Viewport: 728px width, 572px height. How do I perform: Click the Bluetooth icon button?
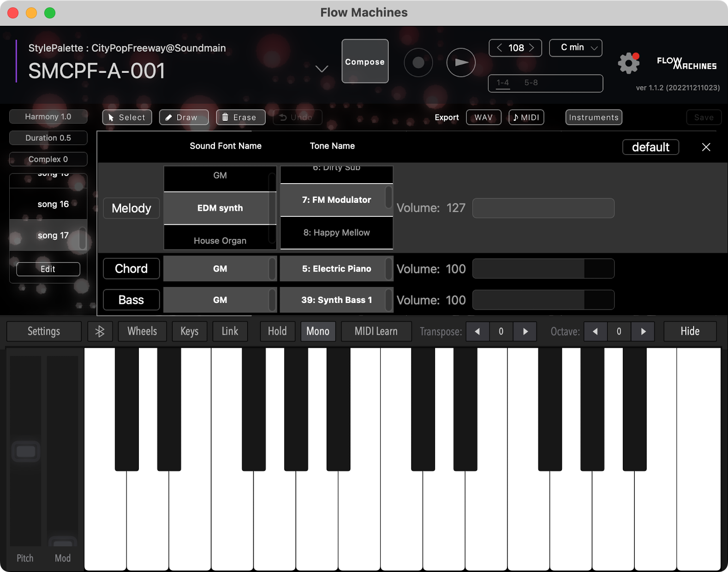(100, 331)
